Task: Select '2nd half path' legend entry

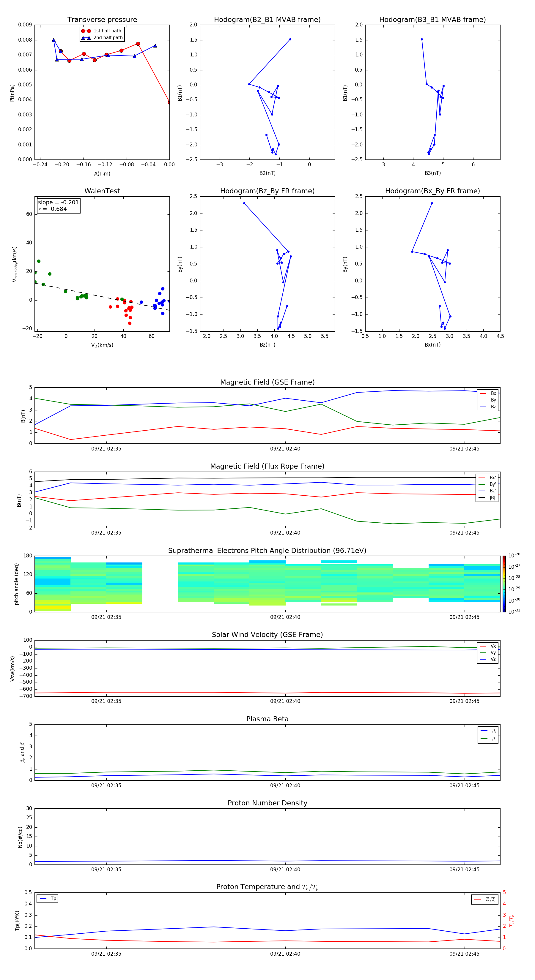Action: (102, 38)
